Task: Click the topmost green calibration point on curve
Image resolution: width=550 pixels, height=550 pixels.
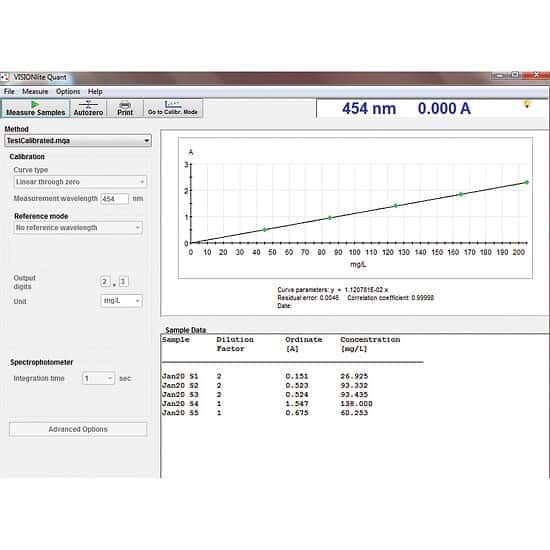Action: 526,182
